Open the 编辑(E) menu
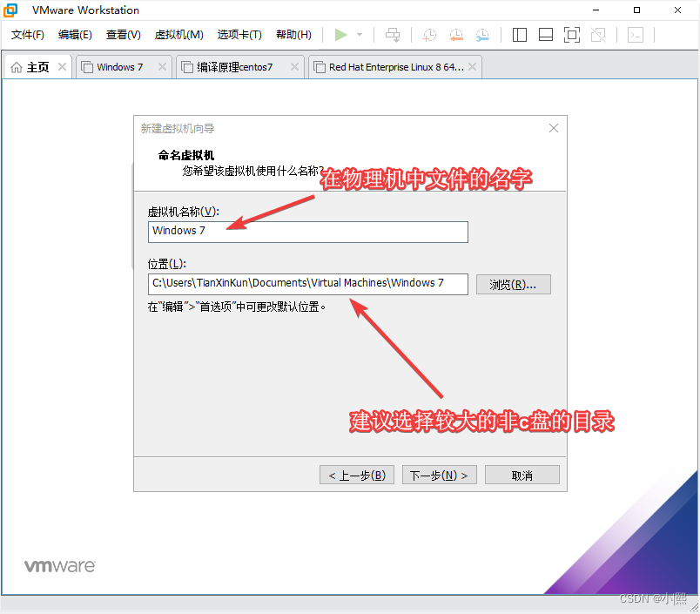The height and width of the screenshot is (614, 700). tap(75, 35)
